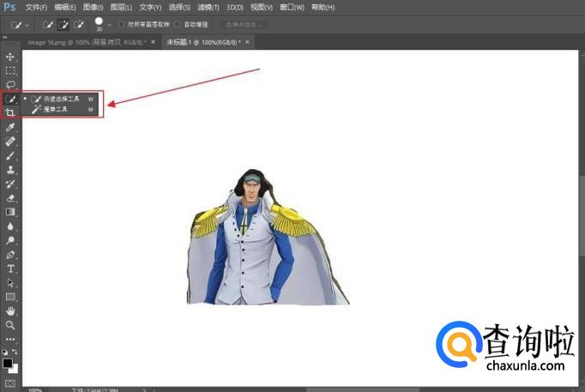Click the 100% zoom field in status bar
This screenshot has width=585, height=392.
coord(35,390)
